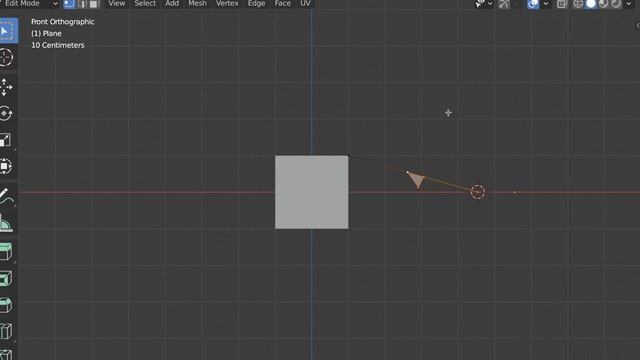The image size is (640, 360).
Task: Switch to face select mode
Action: [x=94, y=4]
